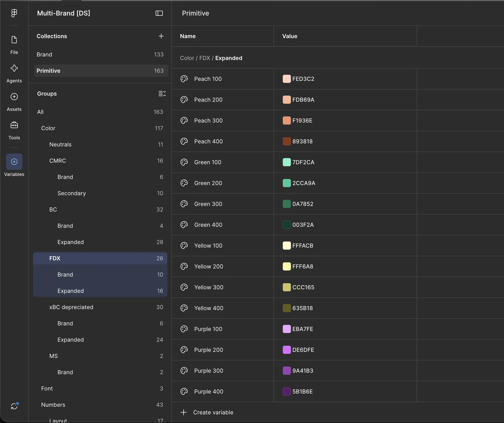Screen dimensions: 504x423
Task: Select the MS group
Action: (x=100, y=356)
